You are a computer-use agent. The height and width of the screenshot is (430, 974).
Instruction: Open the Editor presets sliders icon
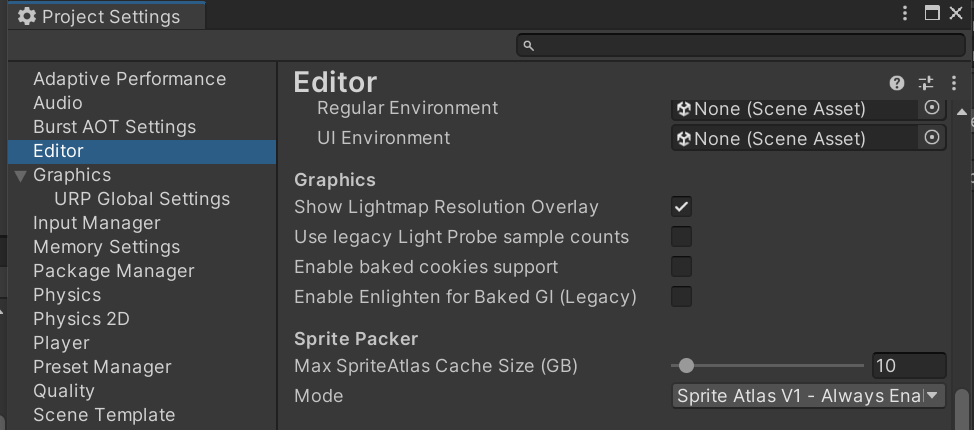click(926, 83)
